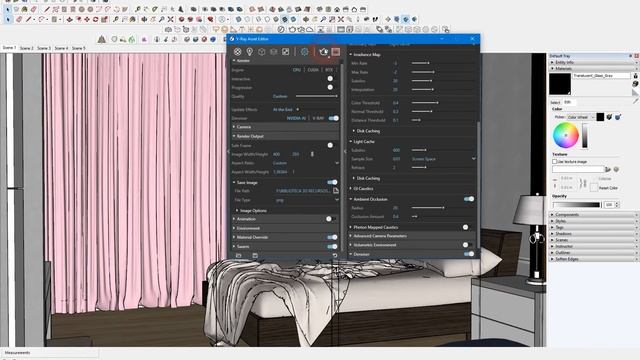Enable Photon Mapped Caustics switch
The width and height of the screenshot is (640, 360).
coord(467,227)
